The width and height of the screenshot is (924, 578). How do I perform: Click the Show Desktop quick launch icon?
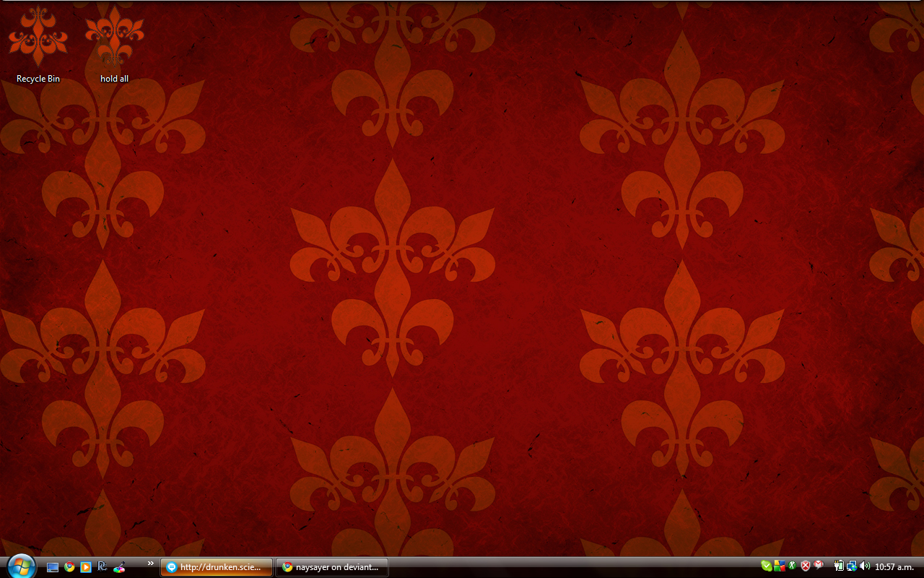pyautogui.click(x=53, y=567)
